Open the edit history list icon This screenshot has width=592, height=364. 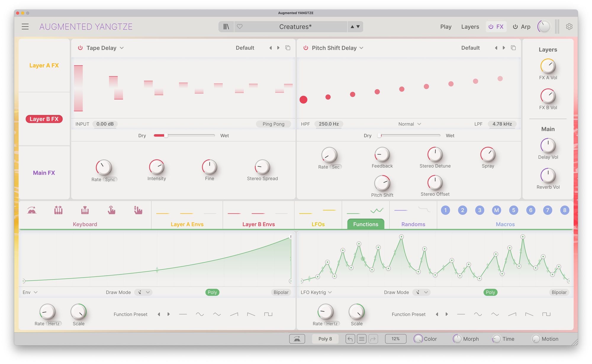[361, 339]
